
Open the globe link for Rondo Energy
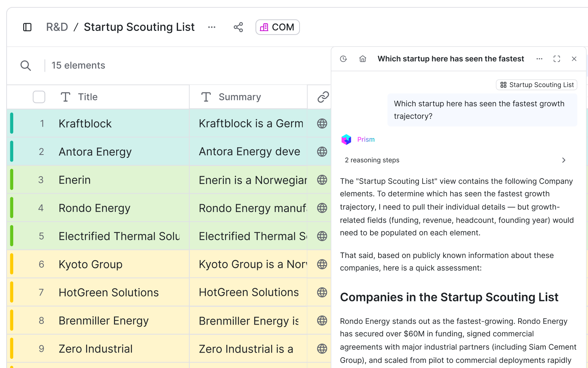click(322, 208)
